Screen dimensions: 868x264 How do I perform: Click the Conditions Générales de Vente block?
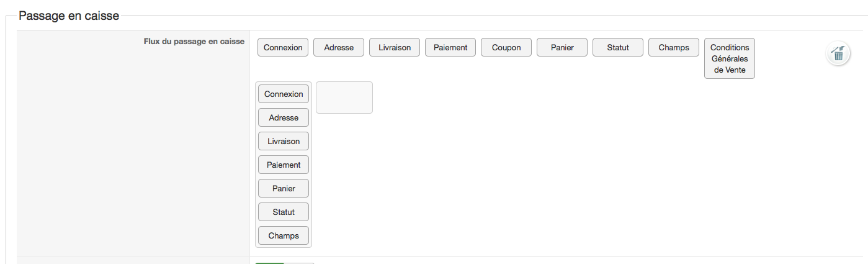tap(730, 58)
